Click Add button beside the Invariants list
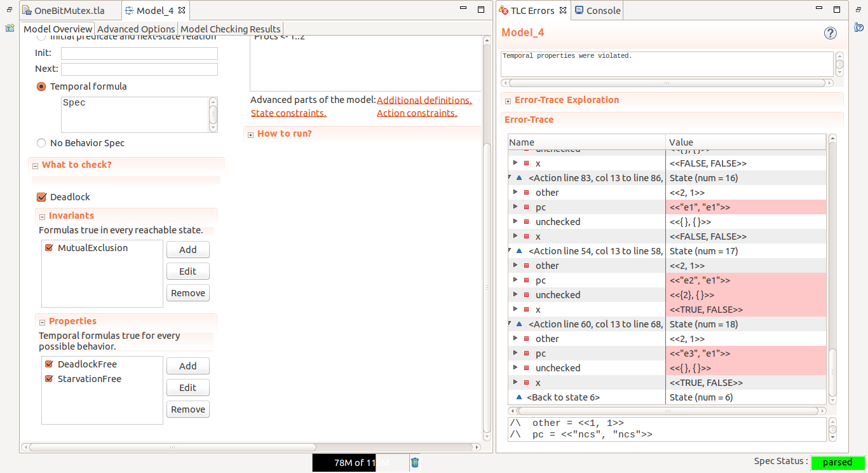The width and height of the screenshot is (868, 473). pos(188,250)
